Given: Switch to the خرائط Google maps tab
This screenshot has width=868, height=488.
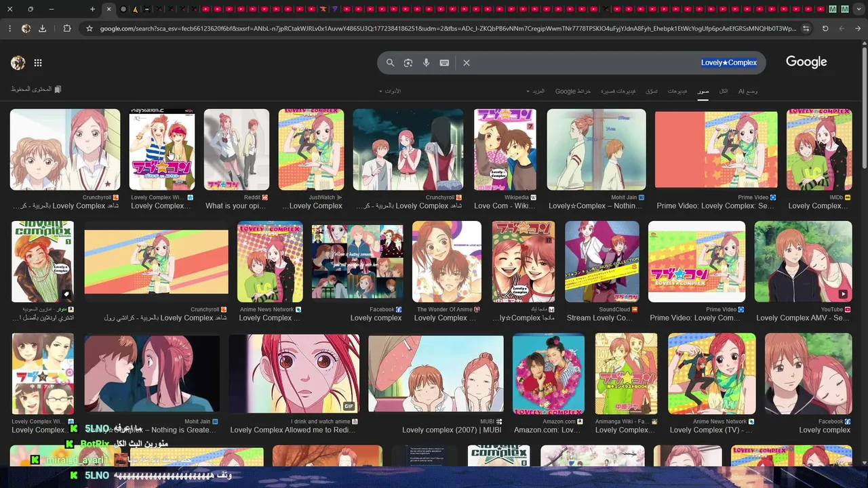Looking at the screenshot, I should 573,91.
